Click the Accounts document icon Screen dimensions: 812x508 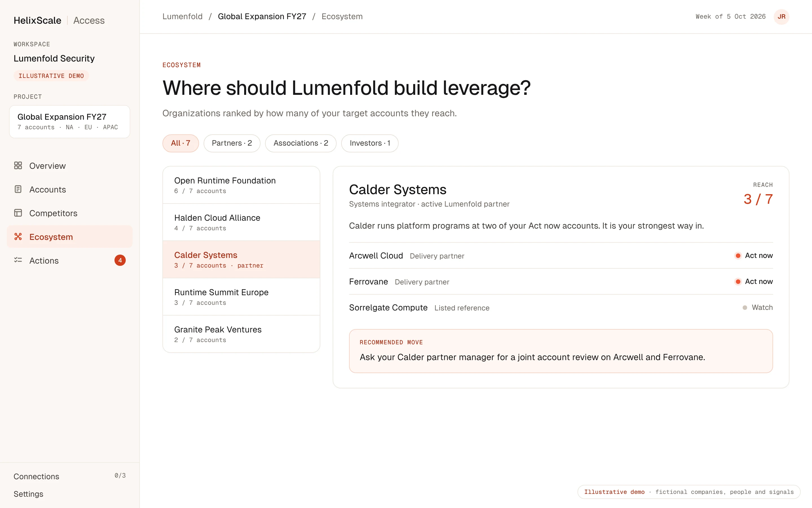(18, 189)
